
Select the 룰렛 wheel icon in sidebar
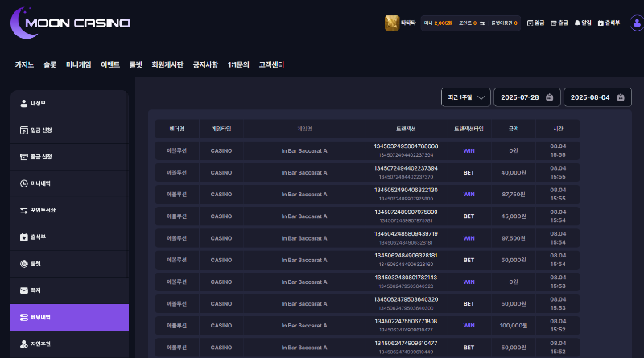24,264
